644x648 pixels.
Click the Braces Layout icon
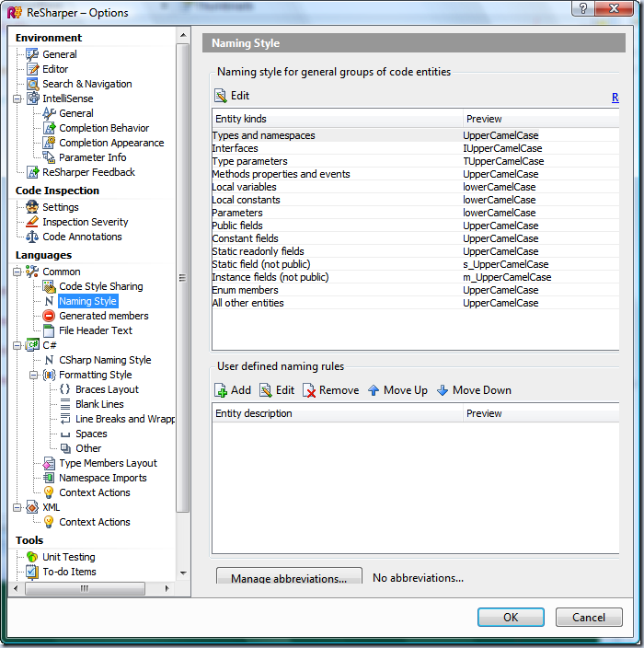point(65,389)
